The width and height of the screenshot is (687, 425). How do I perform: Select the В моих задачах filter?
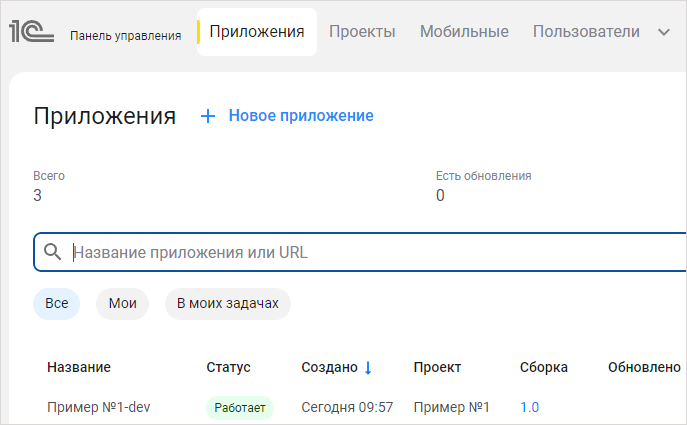tap(228, 304)
